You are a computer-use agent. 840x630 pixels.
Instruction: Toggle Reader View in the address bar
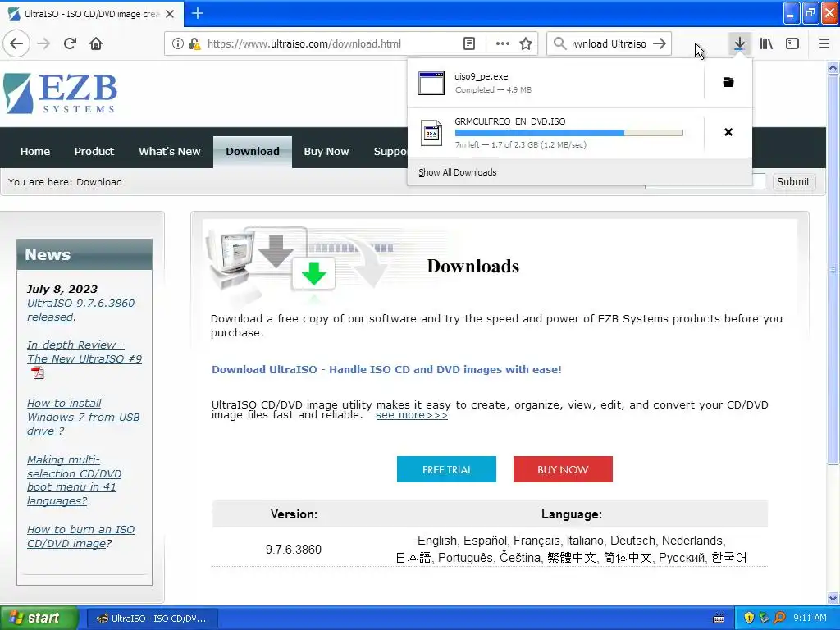468,43
